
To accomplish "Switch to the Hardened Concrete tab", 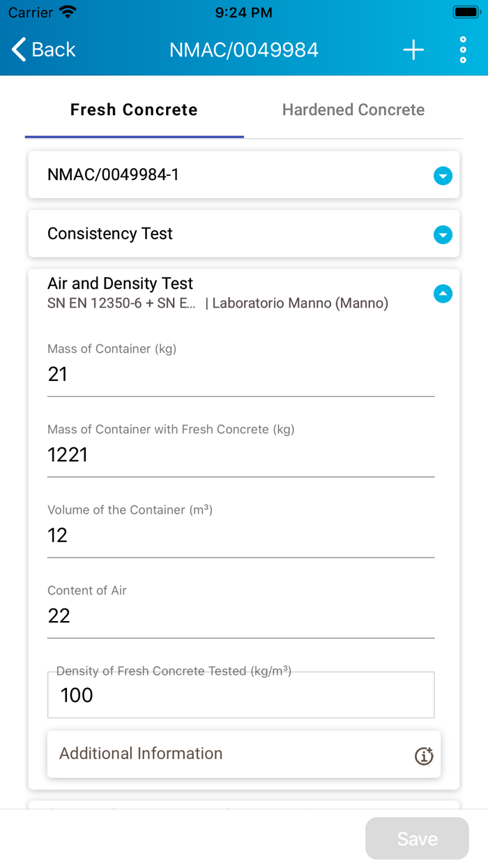I will [x=353, y=110].
